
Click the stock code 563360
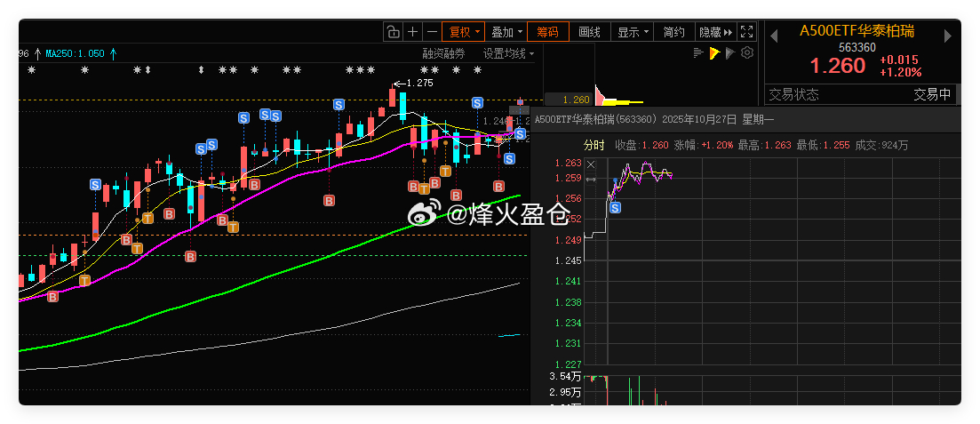point(857,47)
